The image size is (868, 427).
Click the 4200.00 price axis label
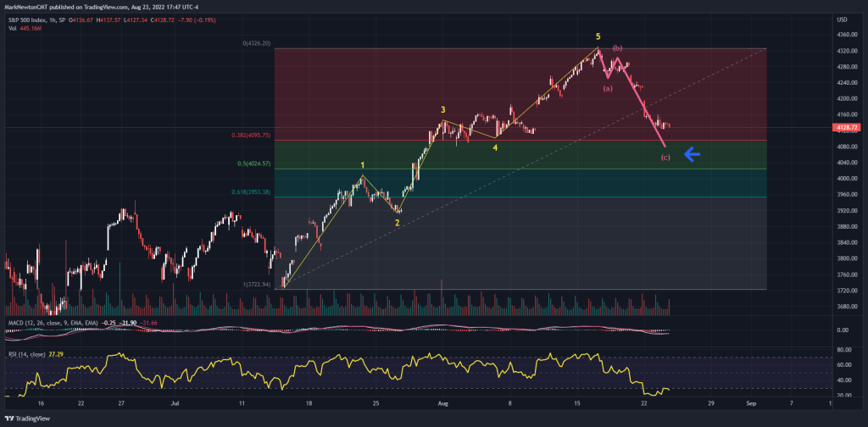(x=848, y=98)
